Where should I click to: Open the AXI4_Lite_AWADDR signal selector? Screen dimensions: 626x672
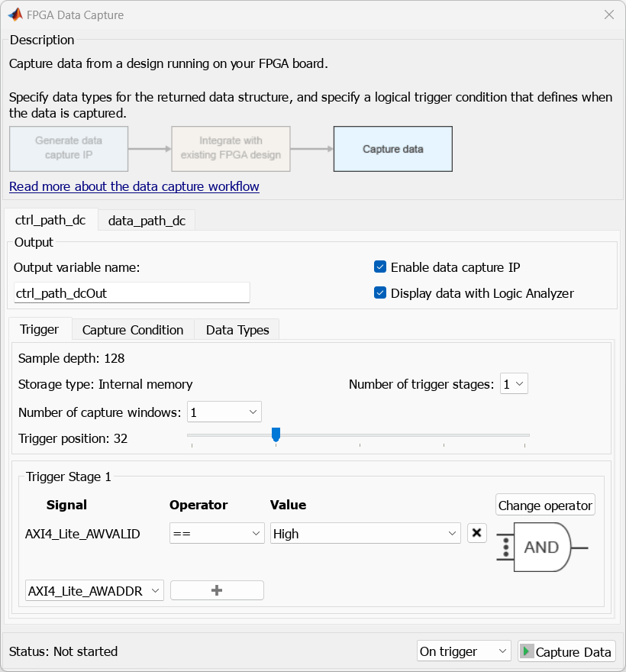pos(94,590)
